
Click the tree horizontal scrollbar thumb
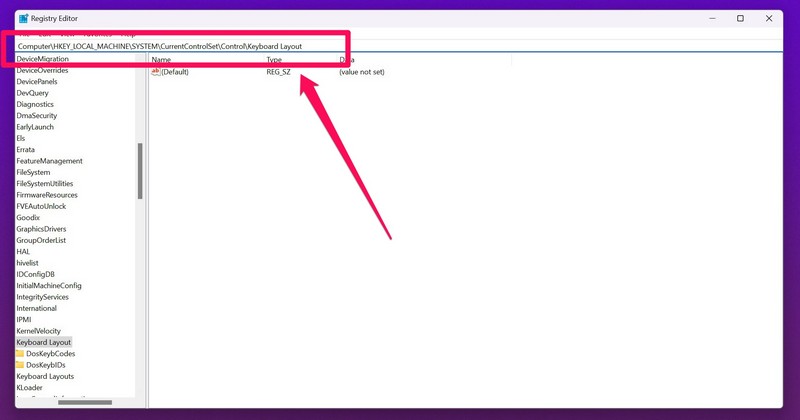point(85,402)
